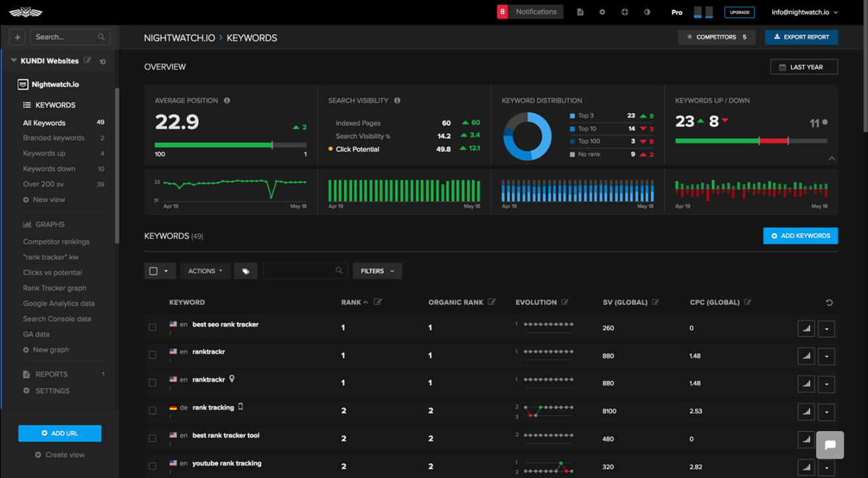Click the chat bubble at bottom right

[830, 445]
